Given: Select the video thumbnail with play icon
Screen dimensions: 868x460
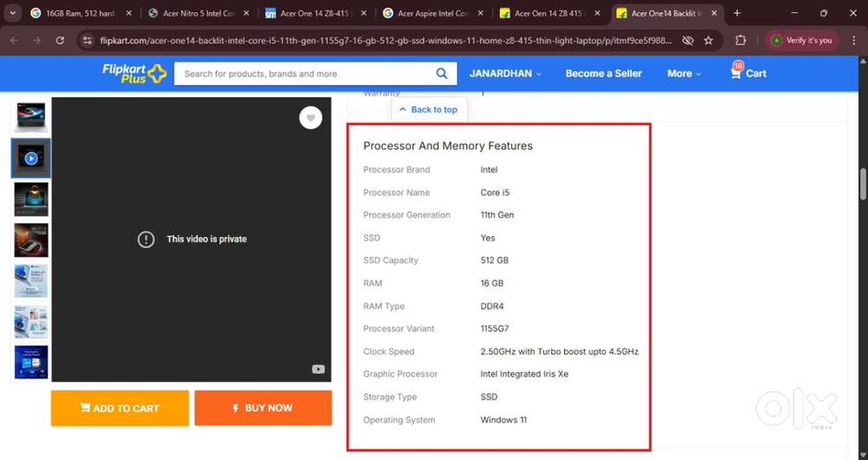Looking at the screenshot, I should [x=31, y=158].
